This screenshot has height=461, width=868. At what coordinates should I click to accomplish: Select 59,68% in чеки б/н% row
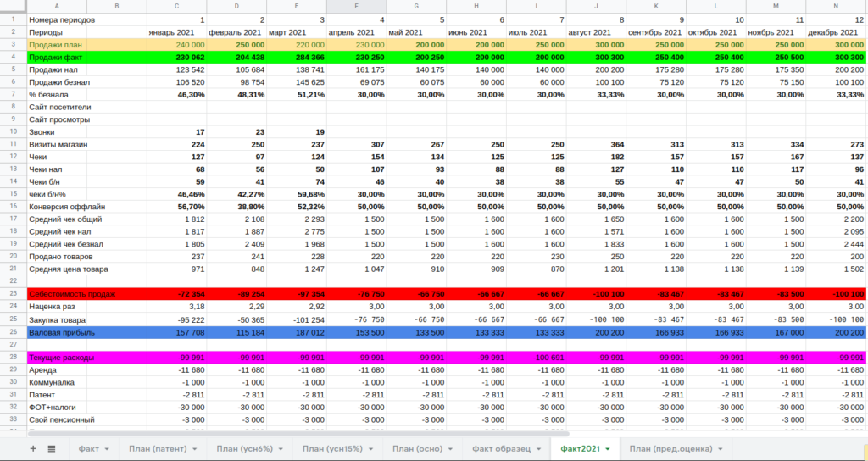point(297,194)
